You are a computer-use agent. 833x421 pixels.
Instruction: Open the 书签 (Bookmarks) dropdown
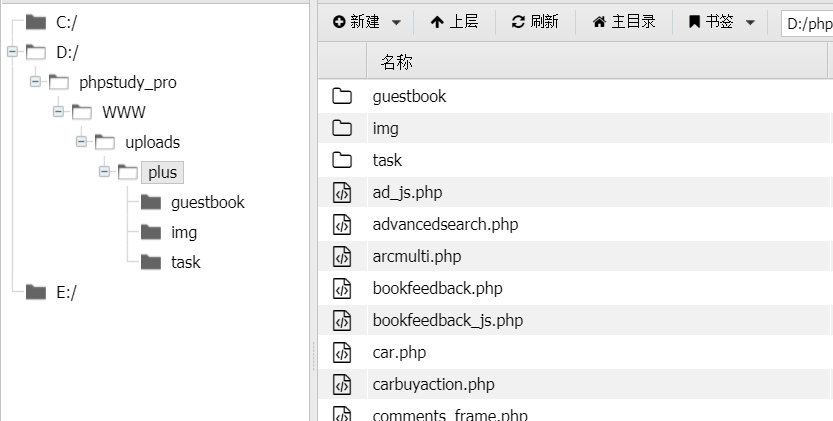coord(720,22)
